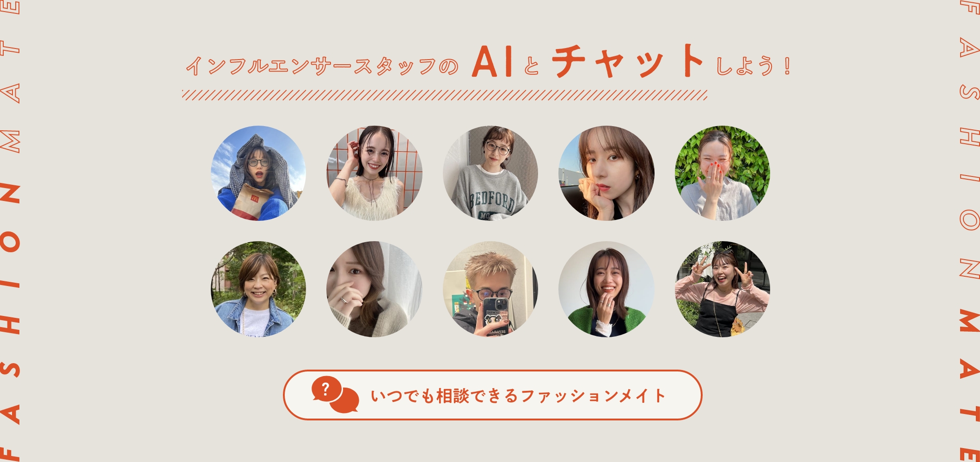Select the avatar in denim jacket

point(258,289)
